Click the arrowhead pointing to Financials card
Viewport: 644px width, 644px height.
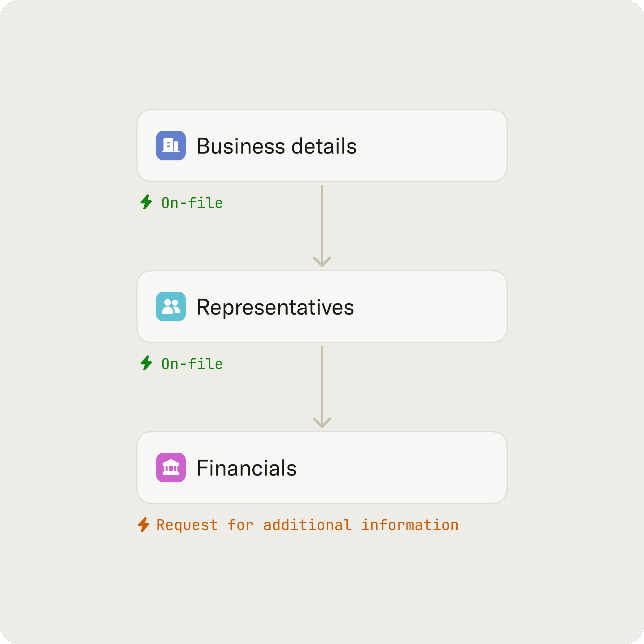[x=322, y=422]
